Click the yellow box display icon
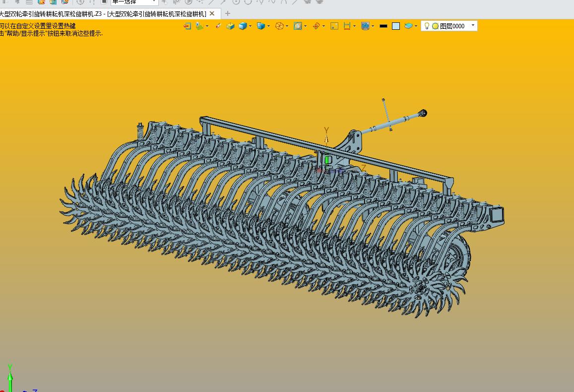 [x=230, y=26]
